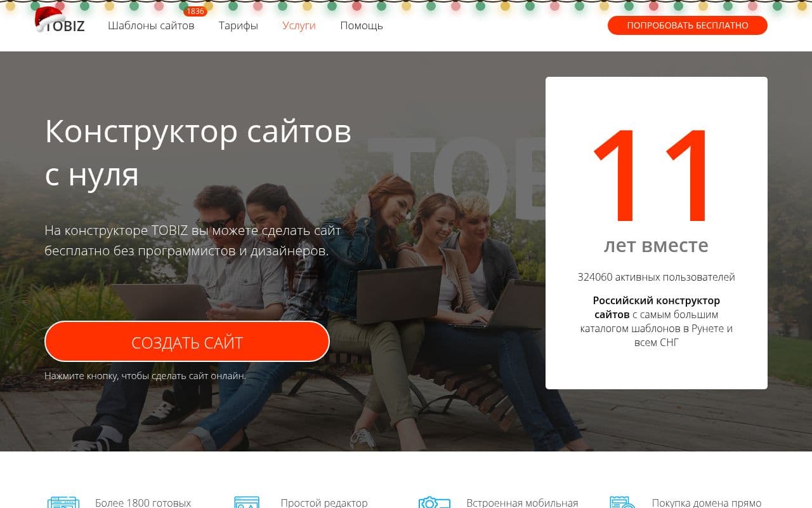
Task: Follow the Российский конструктор сайтов bold link
Action: pos(656,307)
